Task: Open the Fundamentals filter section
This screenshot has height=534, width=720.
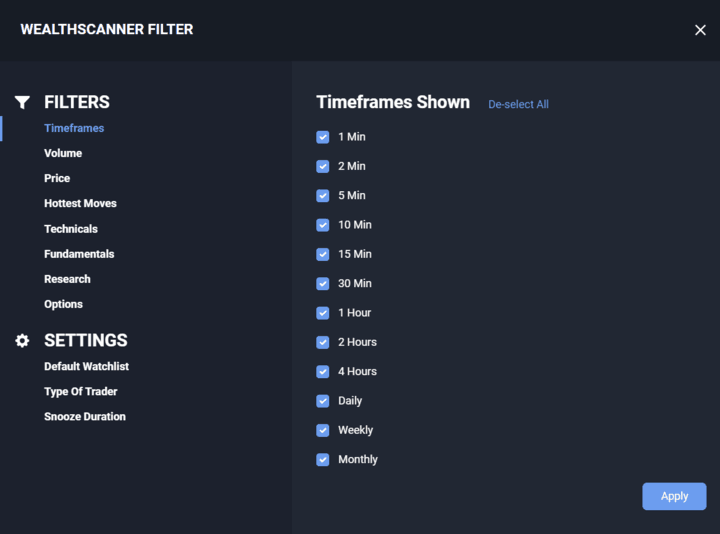Action: point(79,254)
